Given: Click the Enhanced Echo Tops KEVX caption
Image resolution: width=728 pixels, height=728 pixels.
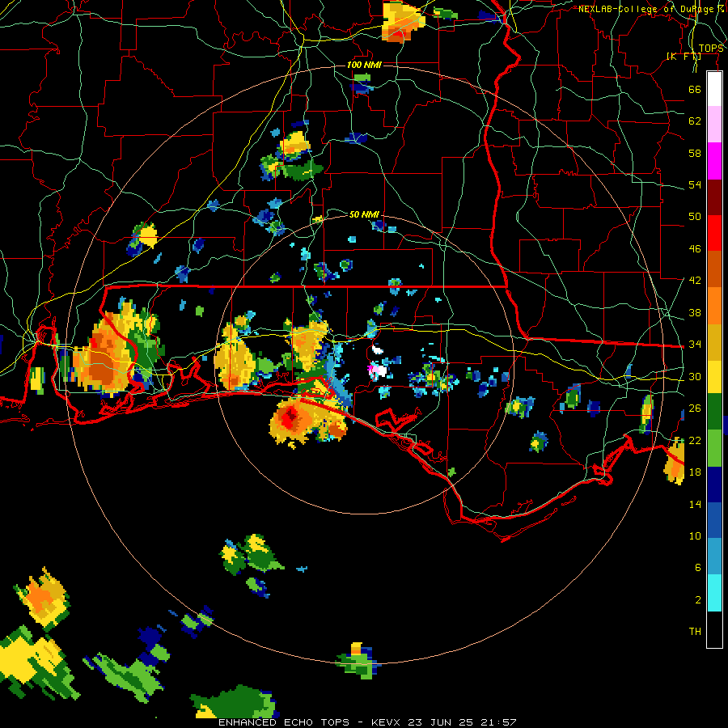Looking at the screenshot, I should tap(367, 722).
